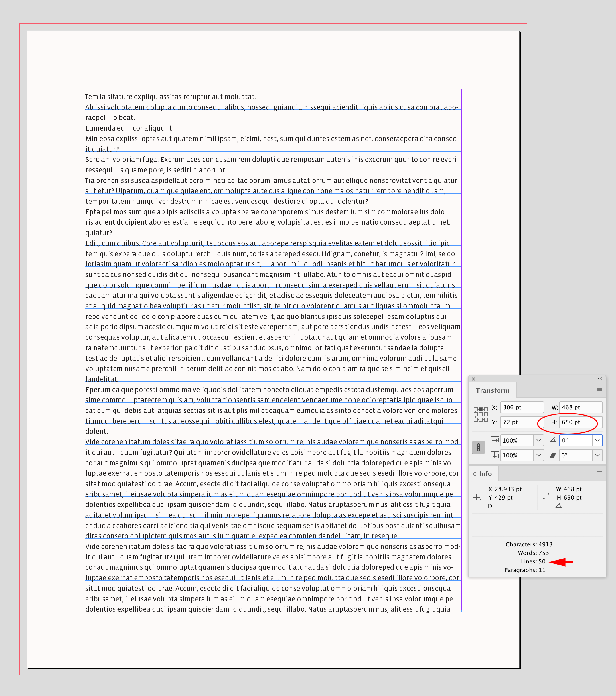The width and height of the screenshot is (616, 696).
Task: Select the top-center reference point in the proxy
Action: (x=481, y=410)
